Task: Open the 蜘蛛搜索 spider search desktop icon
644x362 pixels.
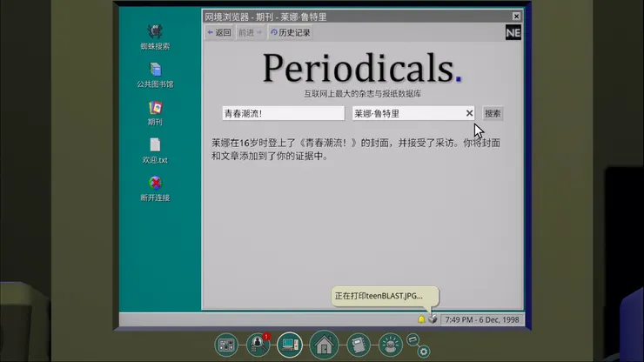Action: pyautogui.click(x=155, y=37)
